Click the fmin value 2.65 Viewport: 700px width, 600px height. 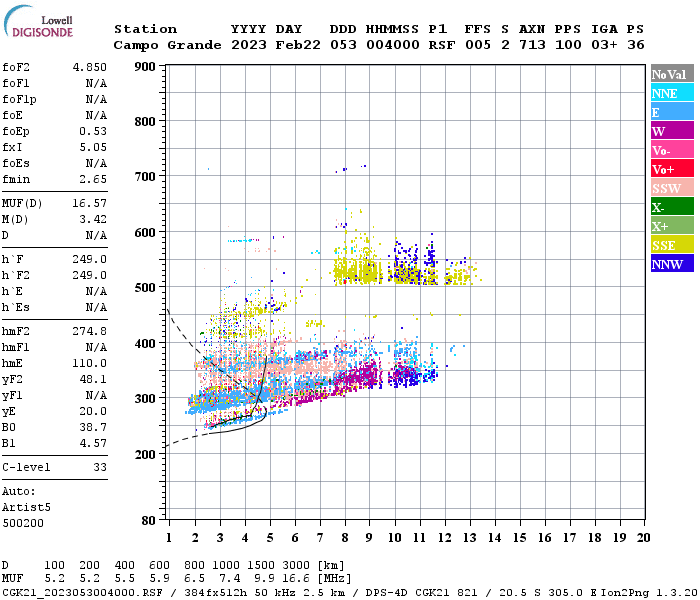coord(93,179)
